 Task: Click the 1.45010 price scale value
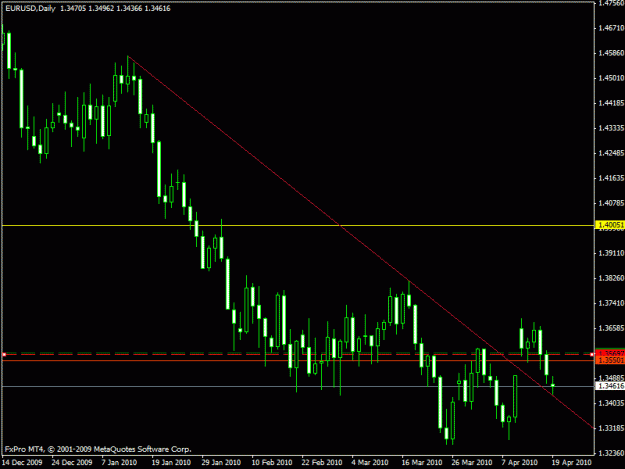[x=611, y=78]
